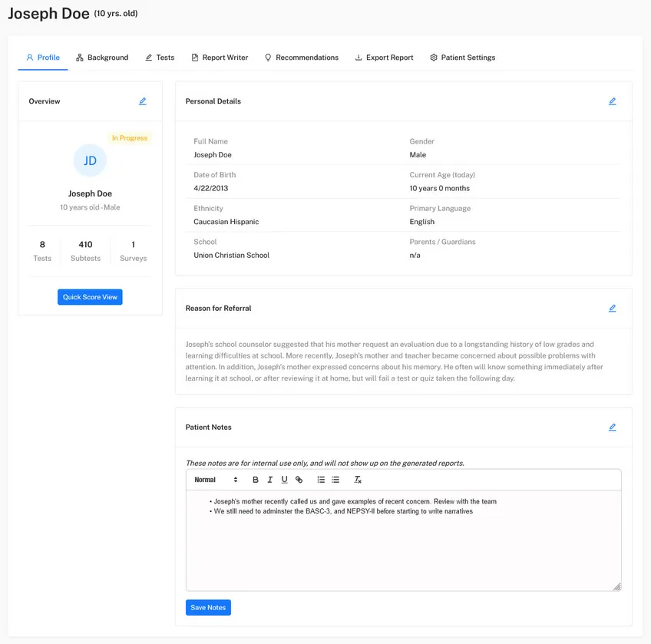
Task: Insert a link in notes editor
Action: click(x=299, y=480)
